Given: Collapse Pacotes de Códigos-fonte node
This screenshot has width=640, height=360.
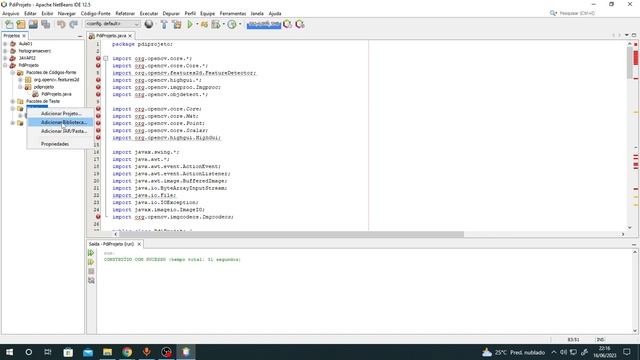Looking at the screenshot, I should 13,73.
